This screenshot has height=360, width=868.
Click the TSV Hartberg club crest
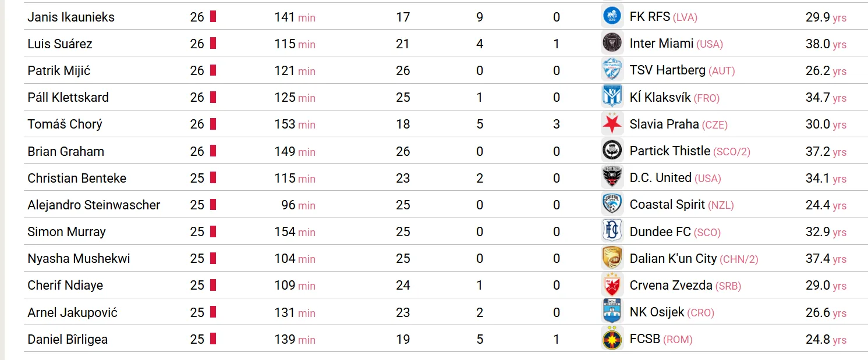(x=612, y=70)
